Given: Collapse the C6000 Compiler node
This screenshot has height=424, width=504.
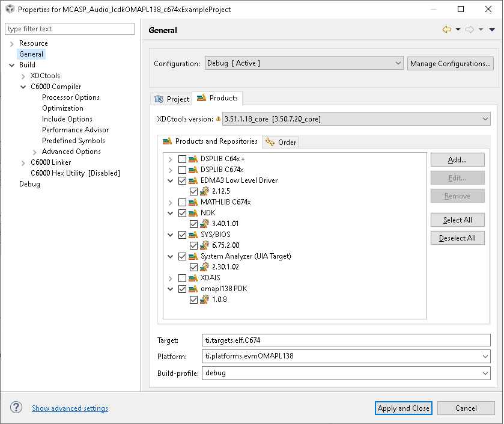Looking at the screenshot, I should [23, 87].
